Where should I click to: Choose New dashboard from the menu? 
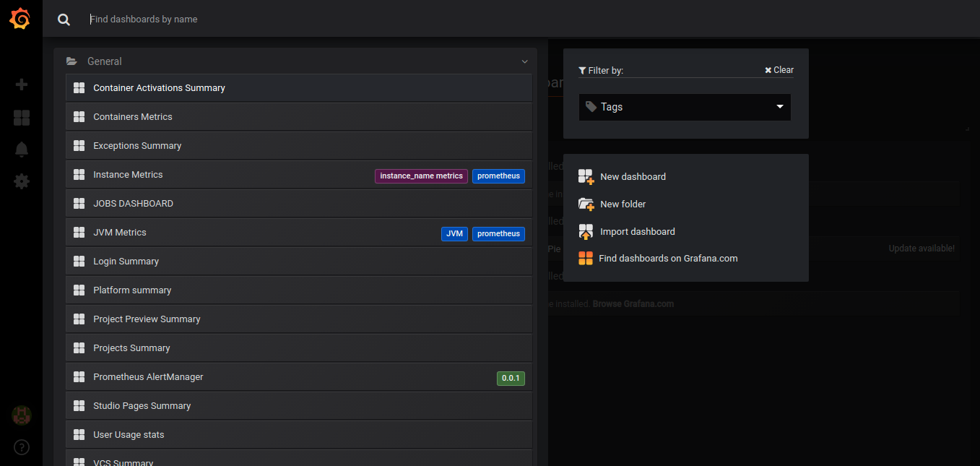pos(632,176)
